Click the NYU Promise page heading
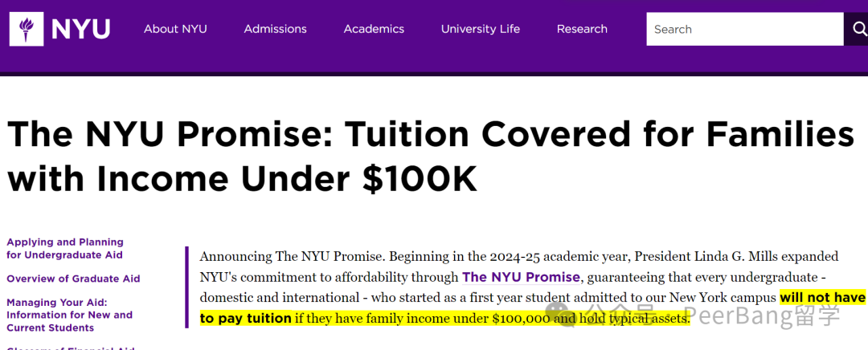868x350 pixels. point(431,157)
